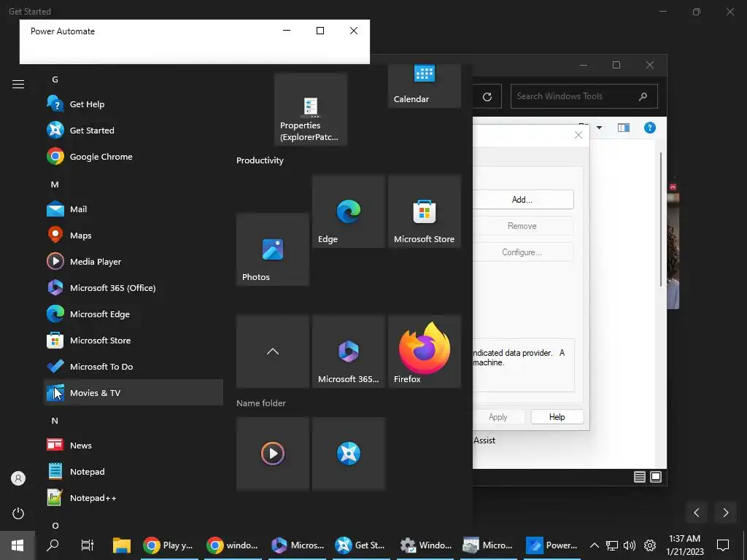
Task: Open the volume control in the tray
Action: 630,545
